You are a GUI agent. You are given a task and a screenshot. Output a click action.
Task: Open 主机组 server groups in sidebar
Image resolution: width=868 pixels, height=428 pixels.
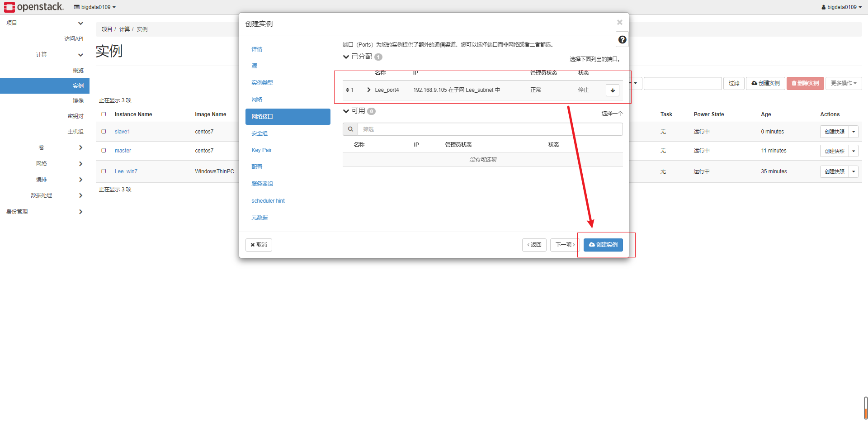tap(75, 132)
